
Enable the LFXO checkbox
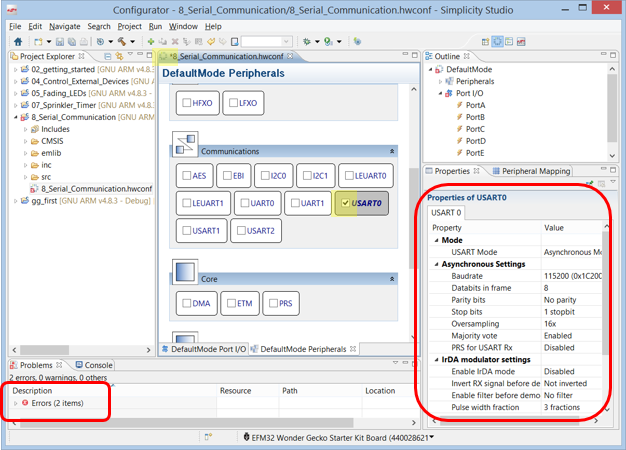[234, 103]
